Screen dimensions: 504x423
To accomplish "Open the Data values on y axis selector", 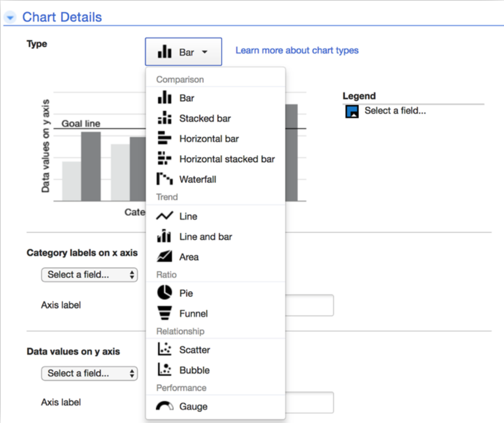I will [x=89, y=373].
